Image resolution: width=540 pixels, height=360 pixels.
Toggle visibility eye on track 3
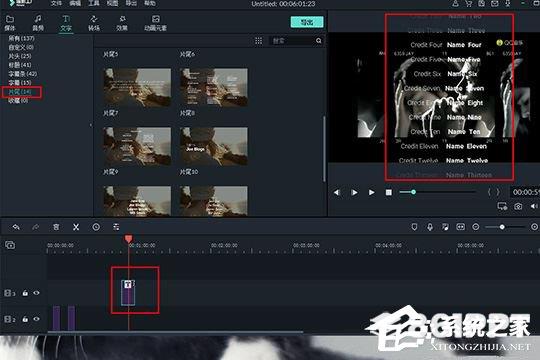click(x=36, y=293)
